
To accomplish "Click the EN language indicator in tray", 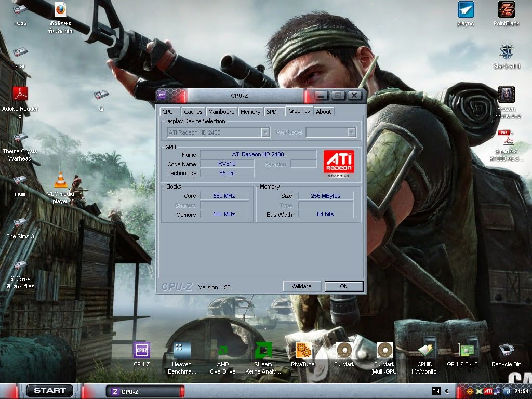I will pos(436,391).
